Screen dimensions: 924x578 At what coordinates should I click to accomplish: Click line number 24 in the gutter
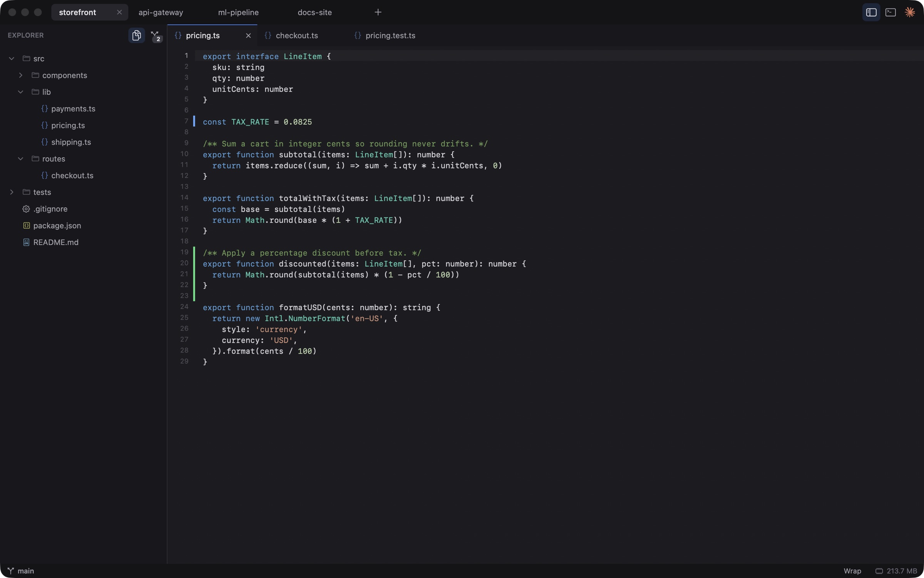[x=184, y=307]
